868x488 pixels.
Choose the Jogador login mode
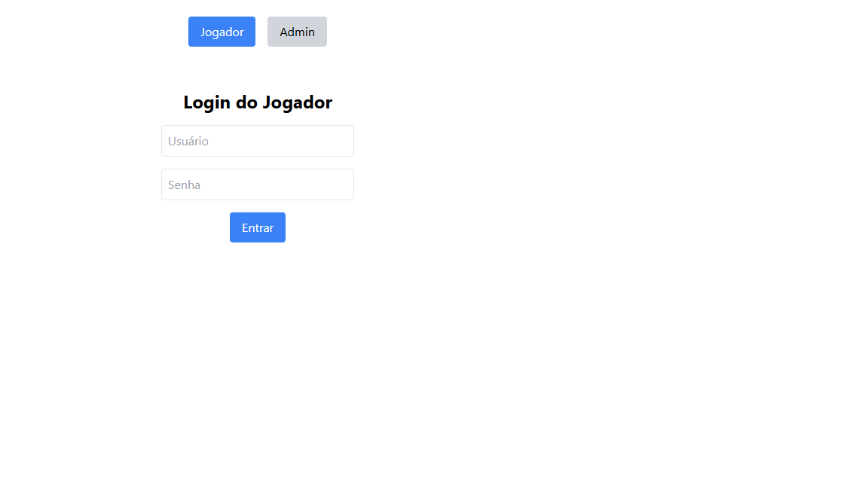click(x=222, y=32)
